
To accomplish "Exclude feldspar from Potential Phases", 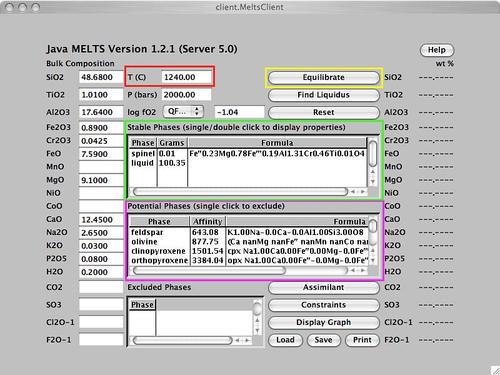I will point(249,232).
